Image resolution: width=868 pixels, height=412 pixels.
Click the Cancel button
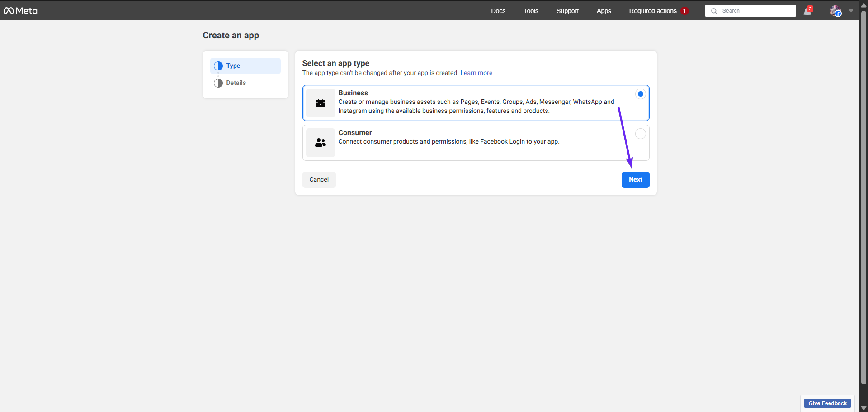click(x=319, y=180)
